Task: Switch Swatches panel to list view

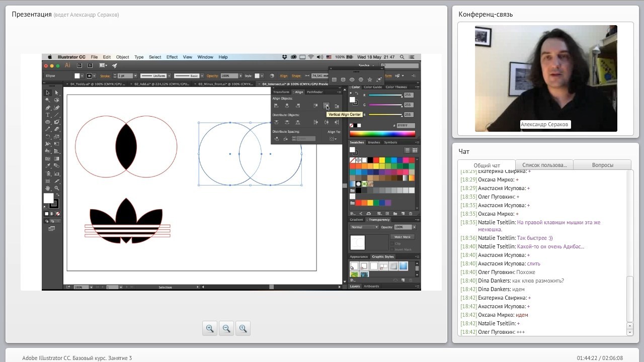Action: [x=408, y=150]
